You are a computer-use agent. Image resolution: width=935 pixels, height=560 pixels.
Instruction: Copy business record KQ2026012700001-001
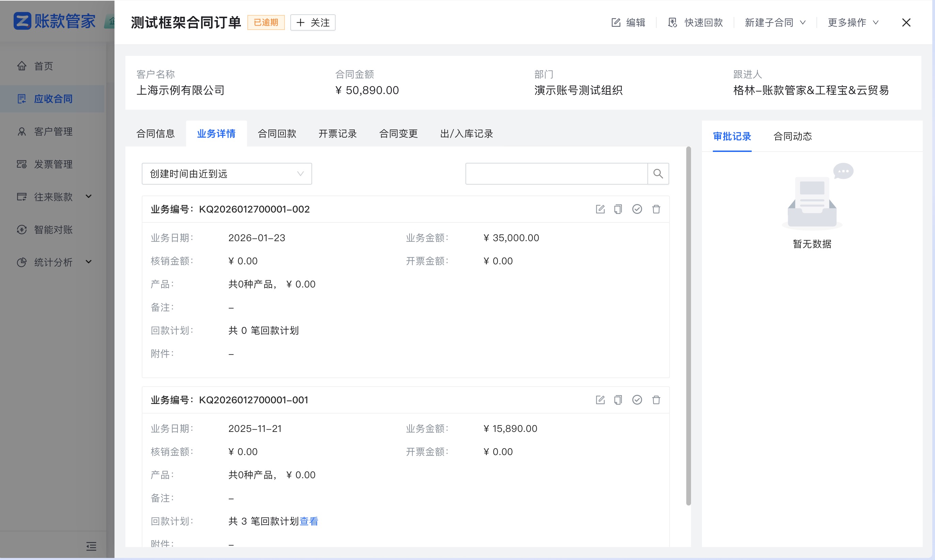(x=618, y=400)
